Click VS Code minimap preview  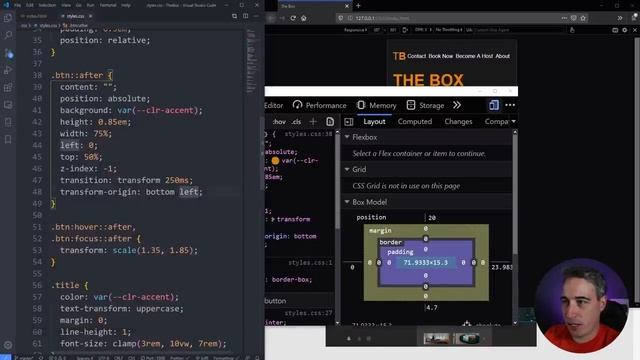[251, 61]
